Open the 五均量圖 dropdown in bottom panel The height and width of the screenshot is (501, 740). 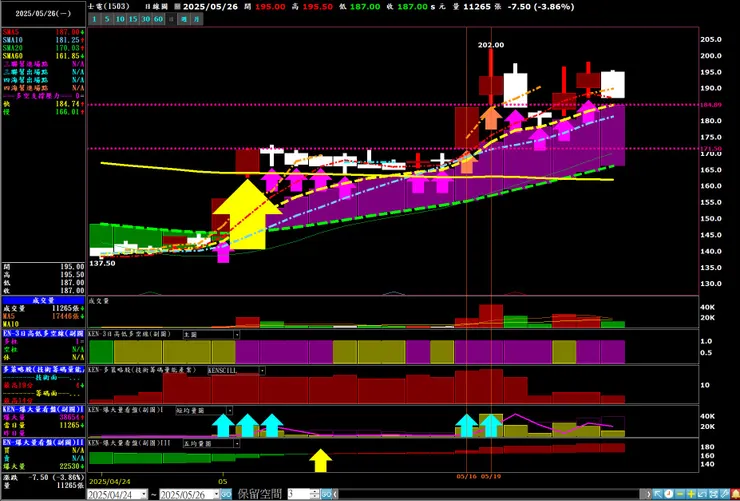pyautogui.click(x=236, y=443)
